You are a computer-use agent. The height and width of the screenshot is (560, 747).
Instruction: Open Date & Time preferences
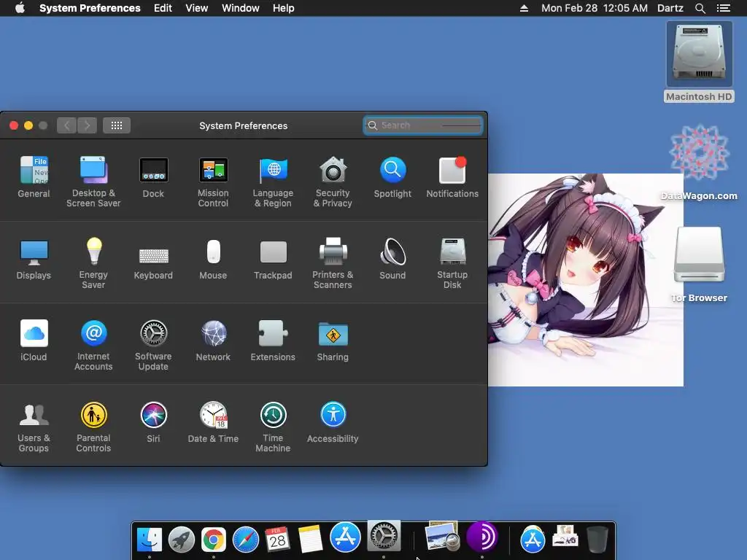[x=213, y=422]
